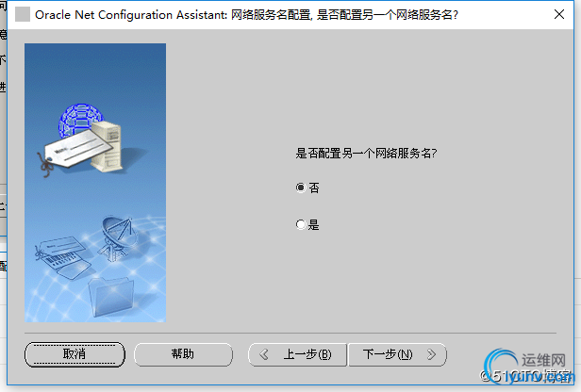This screenshot has height=392, width=581.
Task: Proceed with 下一步(N) button
Action: [x=398, y=354]
